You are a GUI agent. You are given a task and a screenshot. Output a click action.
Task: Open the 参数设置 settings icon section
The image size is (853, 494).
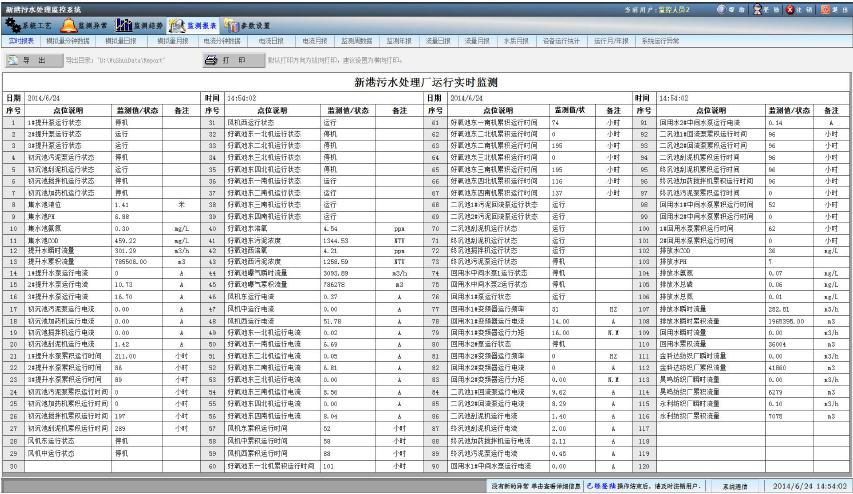point(248,25)
